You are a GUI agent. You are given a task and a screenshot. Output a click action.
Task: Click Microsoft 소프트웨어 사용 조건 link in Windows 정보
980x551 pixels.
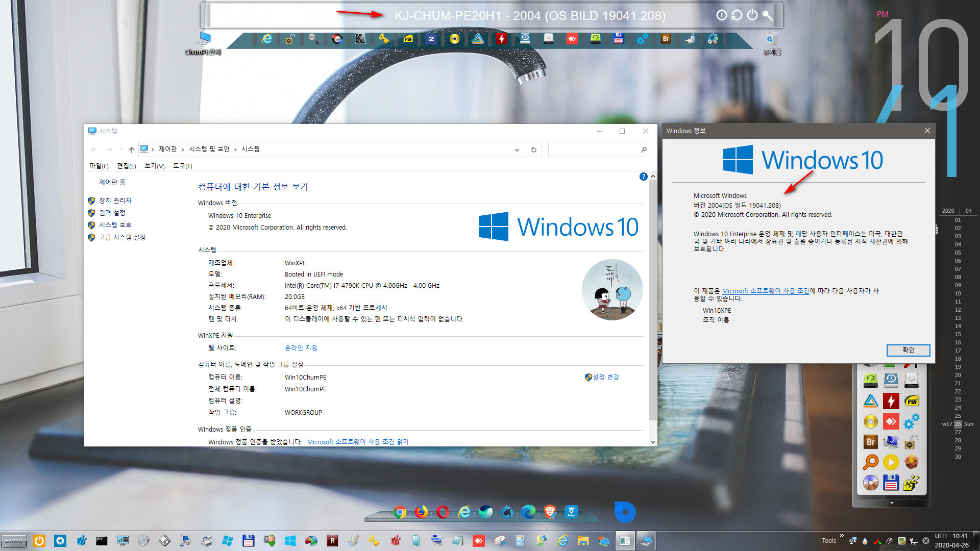766,291
